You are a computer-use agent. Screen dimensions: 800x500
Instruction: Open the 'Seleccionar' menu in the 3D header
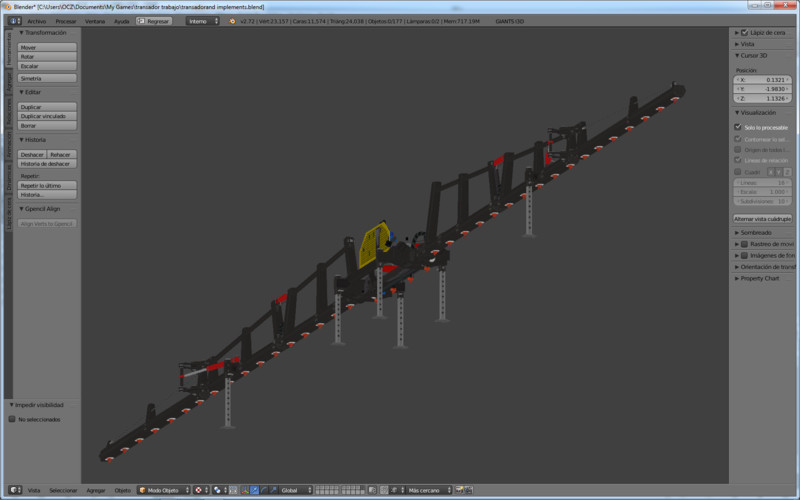(x=63, y=490)
